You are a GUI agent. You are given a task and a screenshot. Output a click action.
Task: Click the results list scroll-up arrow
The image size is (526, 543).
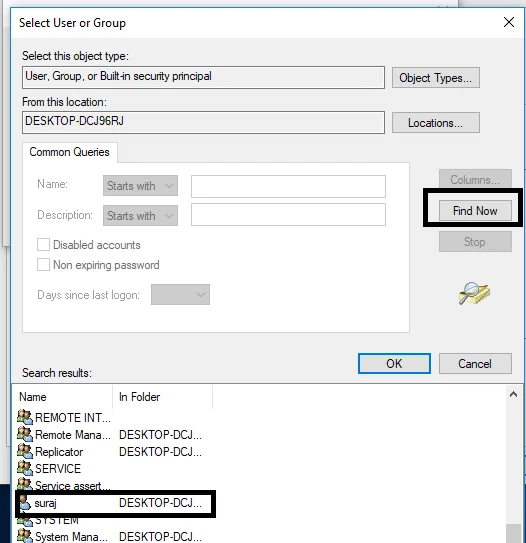click(x=514, y=394)
